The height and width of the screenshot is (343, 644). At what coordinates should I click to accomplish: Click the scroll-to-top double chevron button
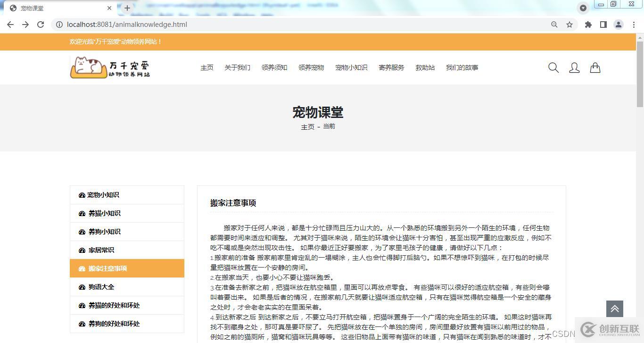click(614, 309)
